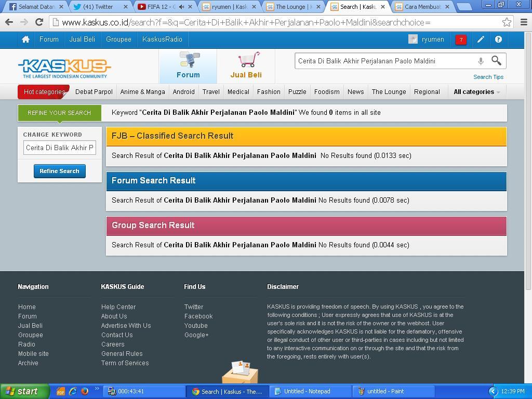
Task: Expand the All categories dropdown
Action: point(477,92)
